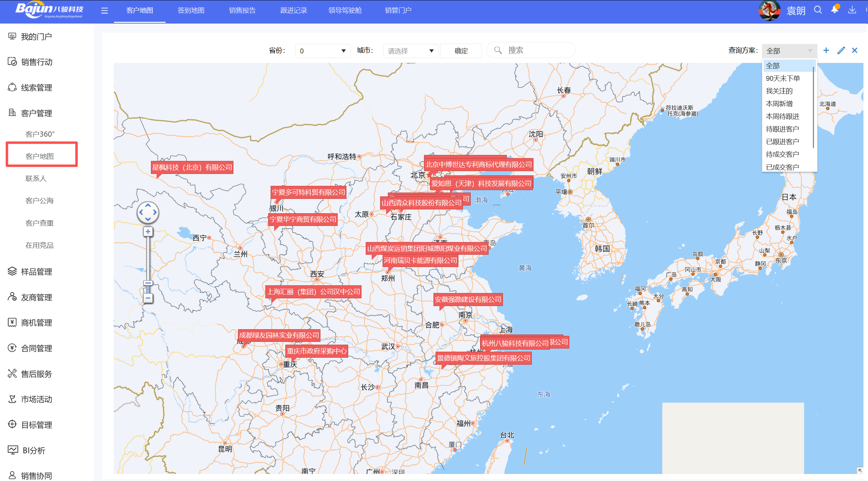Open the 城市 city dropdown
868x481 pixels.
click(x=410, y=51)
